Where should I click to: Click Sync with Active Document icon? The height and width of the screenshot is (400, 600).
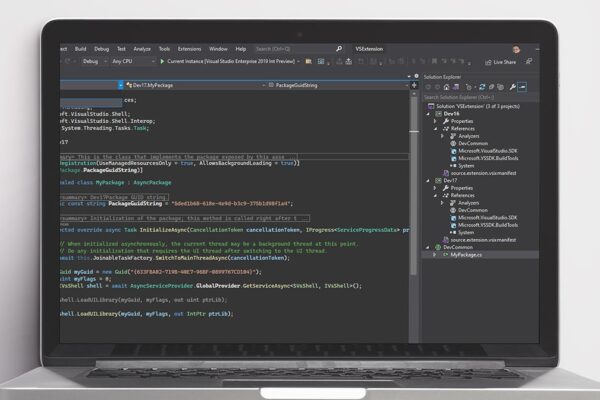(x=482, y=87)
